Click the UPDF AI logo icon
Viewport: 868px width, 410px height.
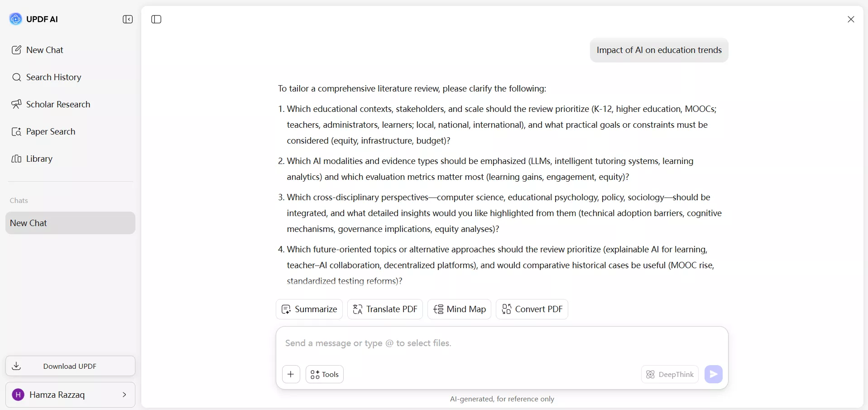click(16, 19)
